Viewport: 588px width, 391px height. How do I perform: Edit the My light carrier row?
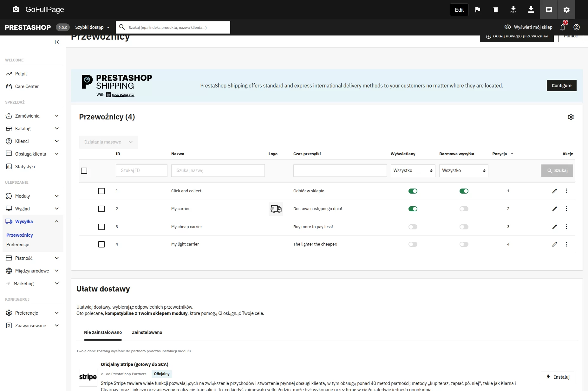[554, 244]
